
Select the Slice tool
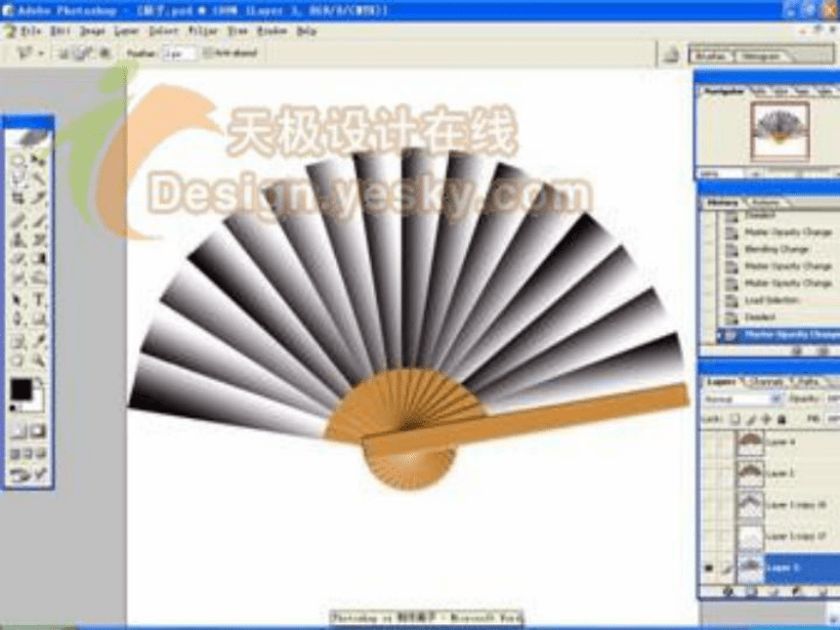tap(38, 198)
